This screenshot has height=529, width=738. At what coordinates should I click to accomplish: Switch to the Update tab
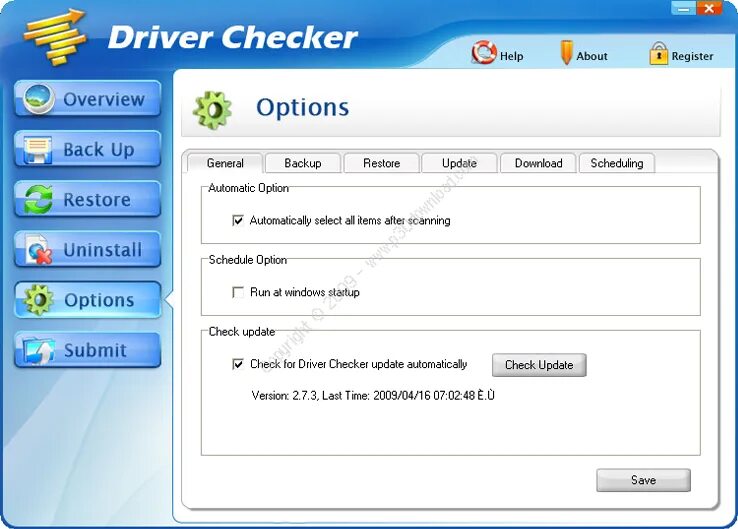click(x=459, y=163)
